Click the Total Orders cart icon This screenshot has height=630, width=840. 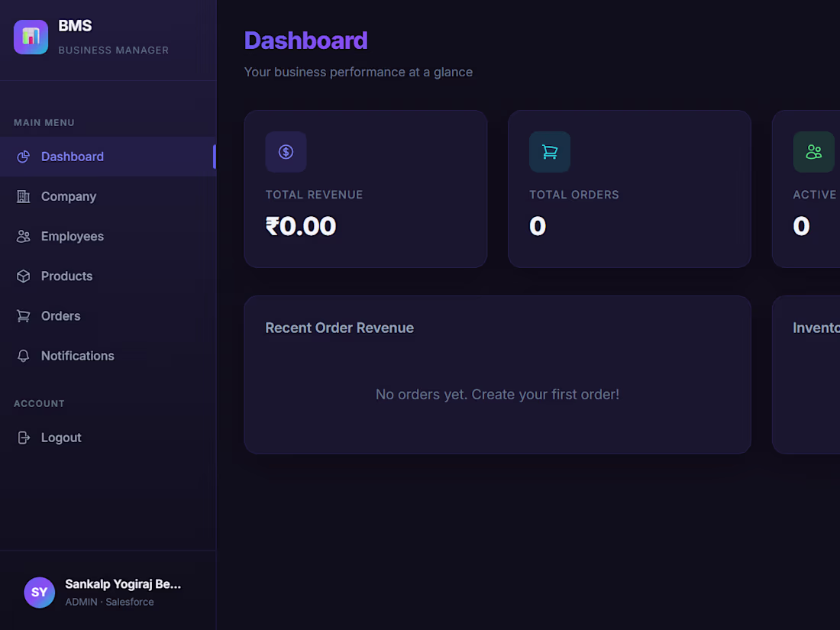[550, 151]
